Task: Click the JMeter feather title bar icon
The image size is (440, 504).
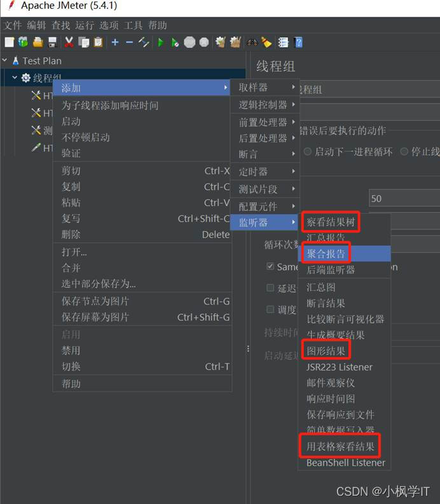Action: [11, 5]
